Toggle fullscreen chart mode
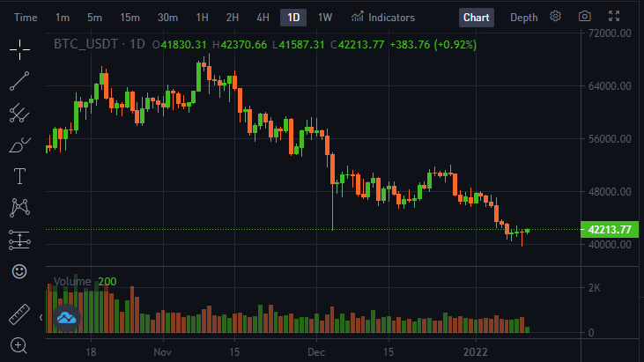 point(614,17)
